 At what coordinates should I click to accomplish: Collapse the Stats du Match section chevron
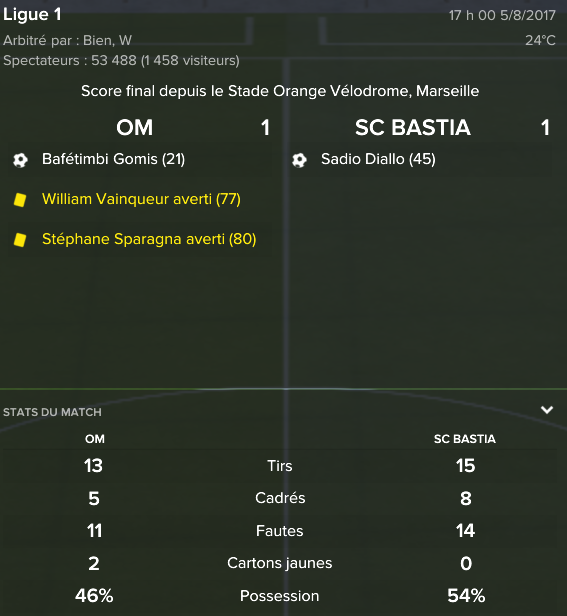point(547,410)
